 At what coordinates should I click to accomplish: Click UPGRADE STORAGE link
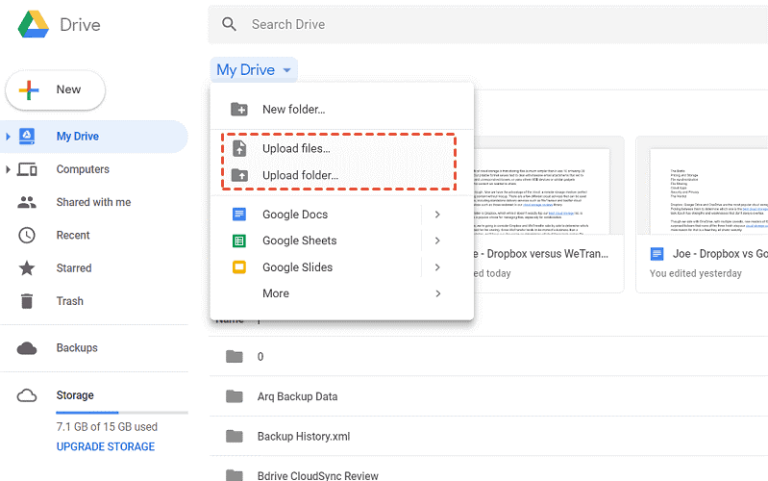click(x=105, y=447)
